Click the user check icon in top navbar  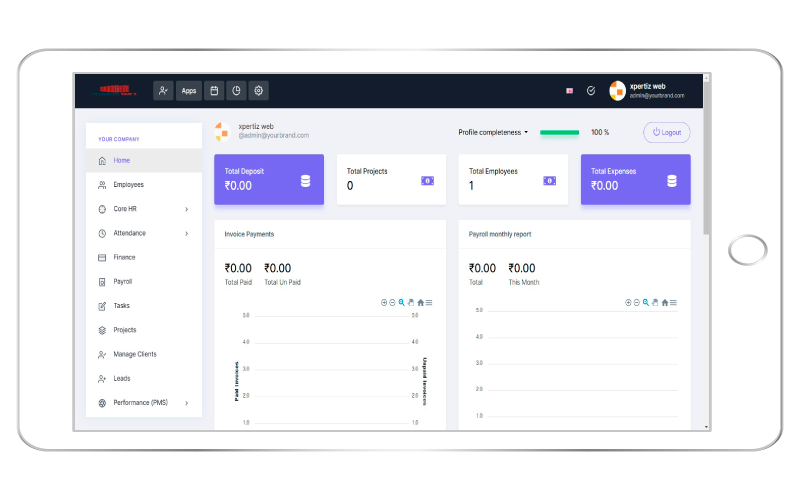[x=163, y=91]
